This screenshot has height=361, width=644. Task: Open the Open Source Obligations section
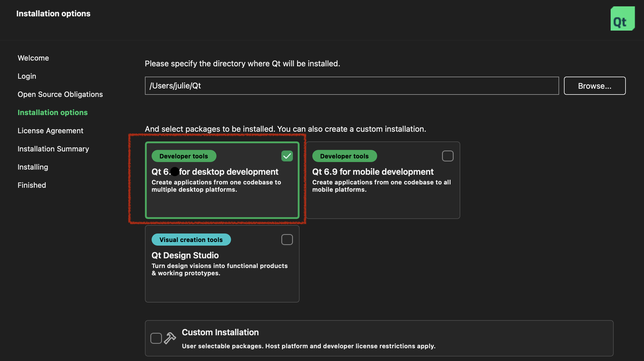[60, 94]
